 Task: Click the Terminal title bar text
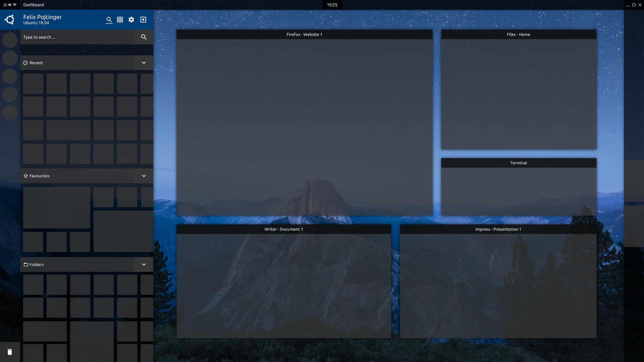pos(519,163)
